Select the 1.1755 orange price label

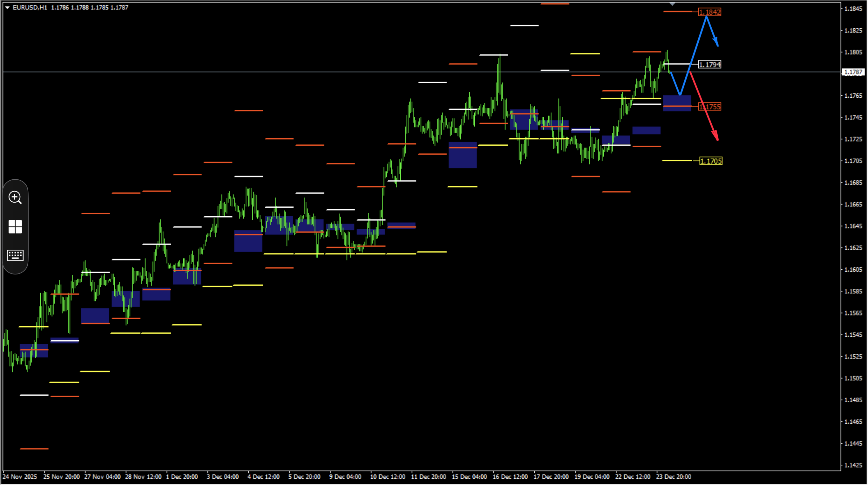tap(710, 107)
